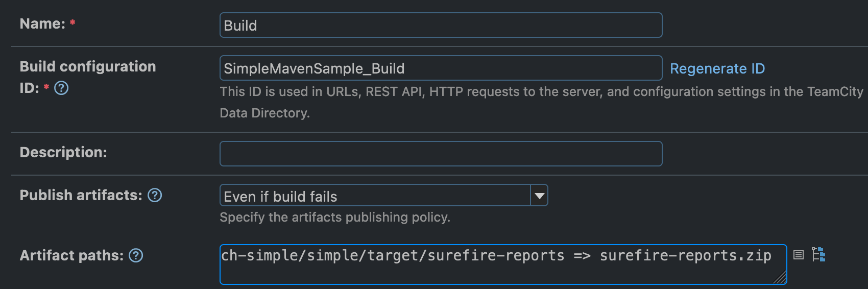868x289 pixels.
Task: Open the "Even if build fails" select box
Action: coord(375,196)
